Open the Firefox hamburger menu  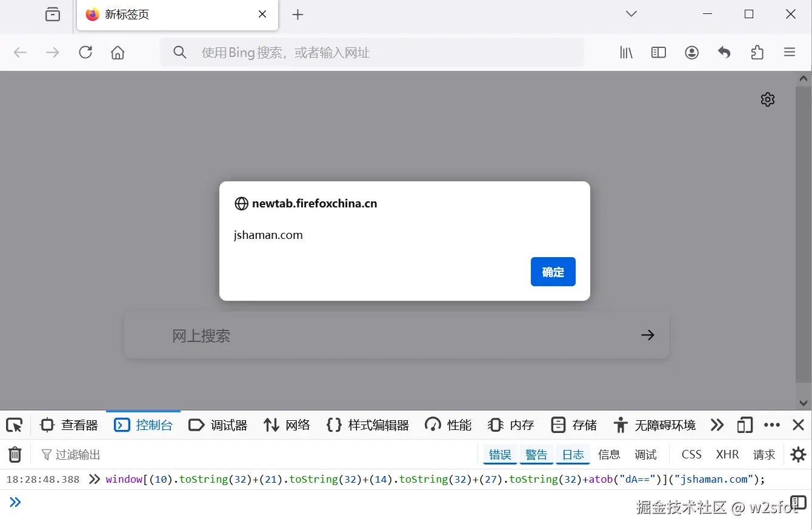[790, 53]
